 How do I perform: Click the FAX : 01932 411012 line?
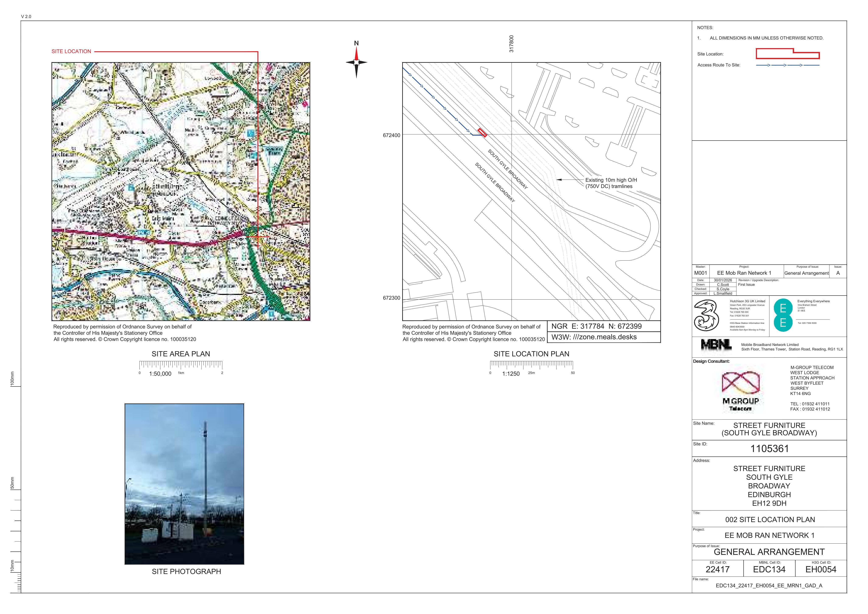tap(810, 409)
